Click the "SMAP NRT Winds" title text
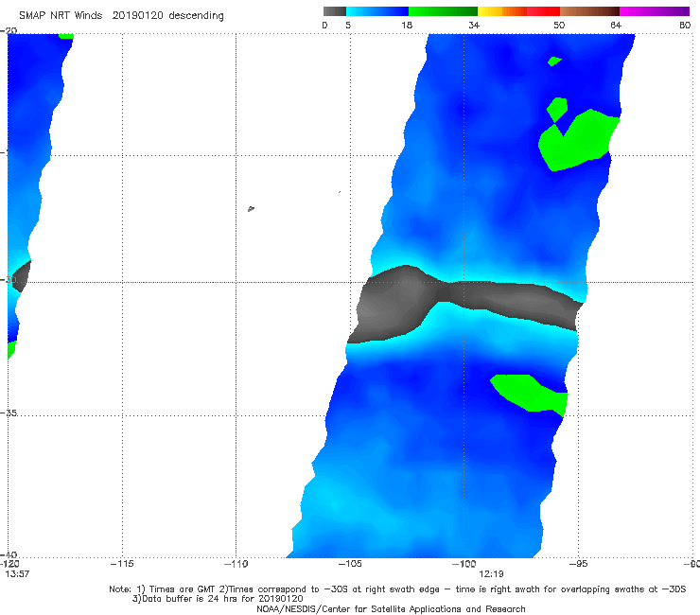 pyautogui.click(x=61, y=15)
